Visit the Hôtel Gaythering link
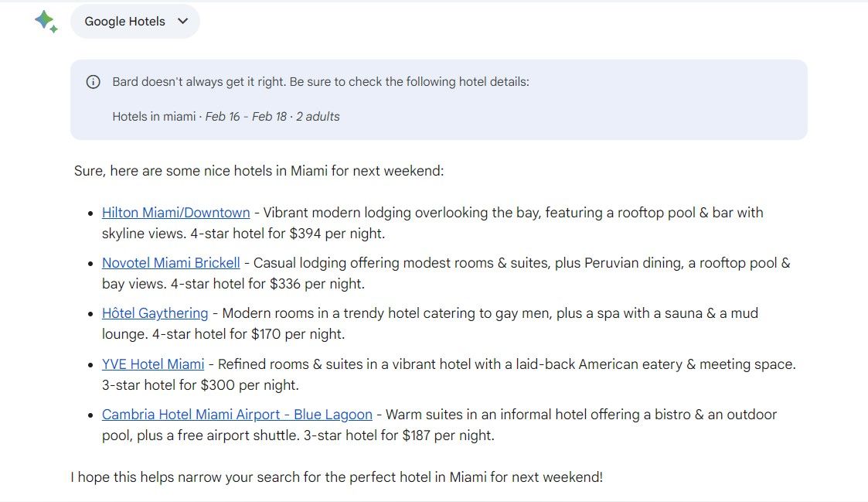The height and width of the screenshot is (502, 868). (155, 313)
